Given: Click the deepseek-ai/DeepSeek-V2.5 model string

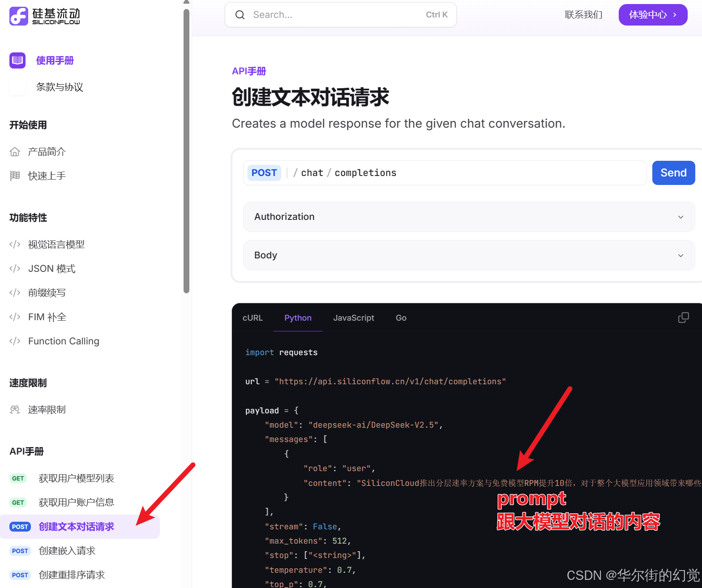Looking at the screenshot, I should coord(373,425).
